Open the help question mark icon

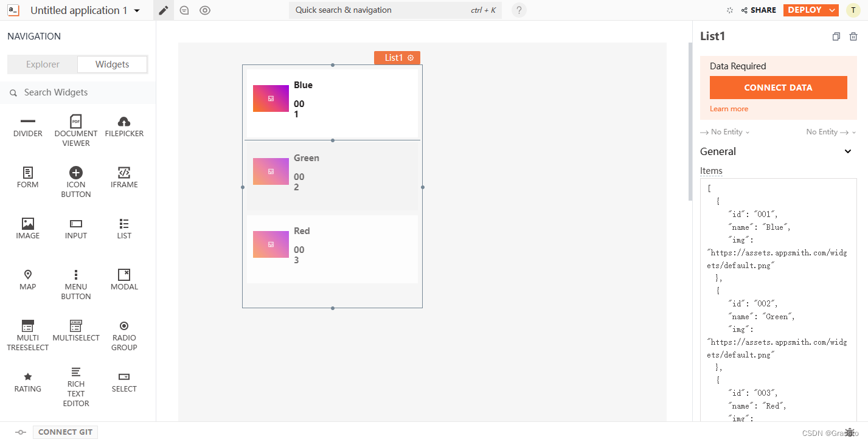pos(519,10)
